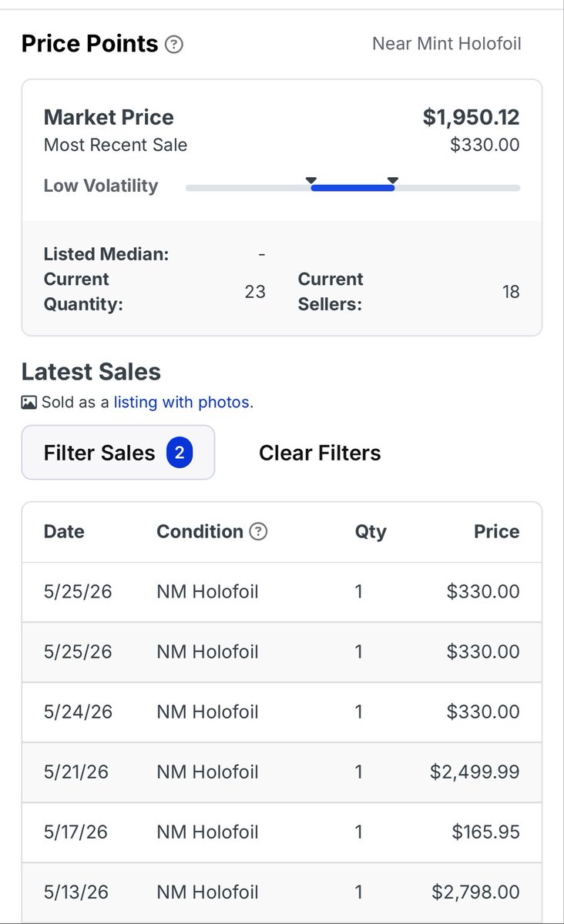Select the Qty column header

point(371,531)
